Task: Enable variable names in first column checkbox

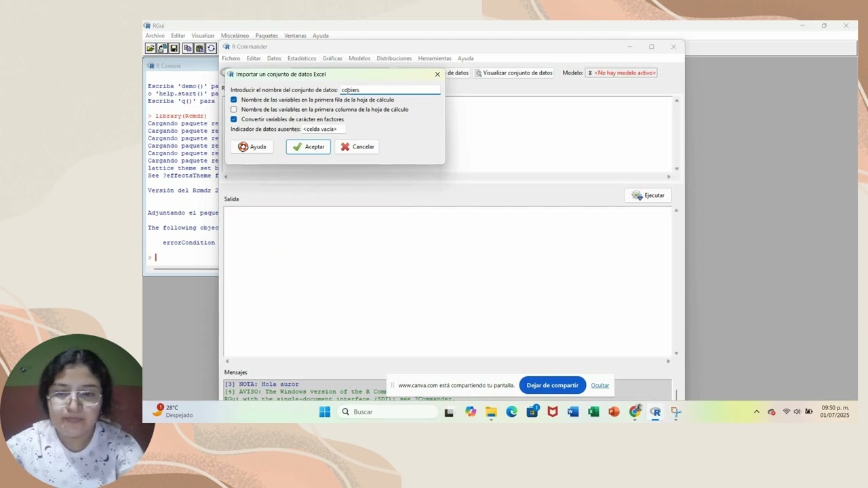Action: (x=234, y=109)
